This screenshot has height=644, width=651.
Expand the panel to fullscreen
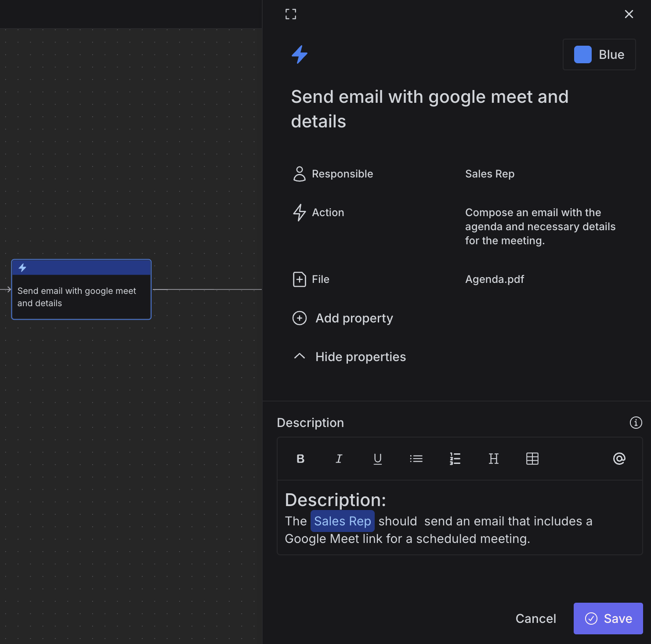coord(291,14)
